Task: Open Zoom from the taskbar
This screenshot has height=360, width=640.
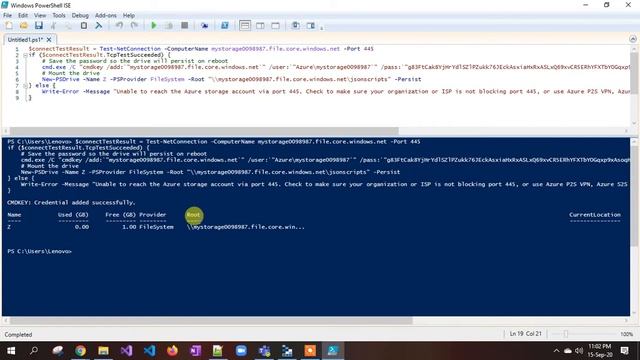Action: click(241, 351)
